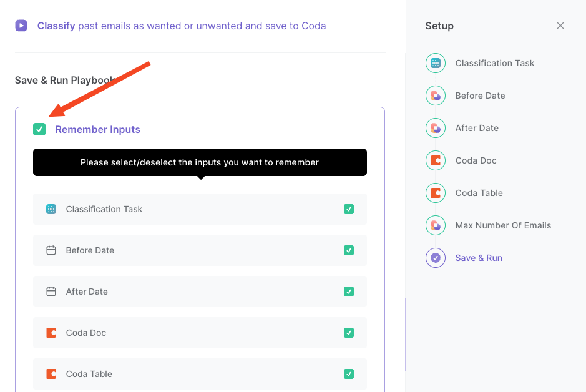
Task: Click the calendar icon in the After Date row
Action: coord(51,292)
